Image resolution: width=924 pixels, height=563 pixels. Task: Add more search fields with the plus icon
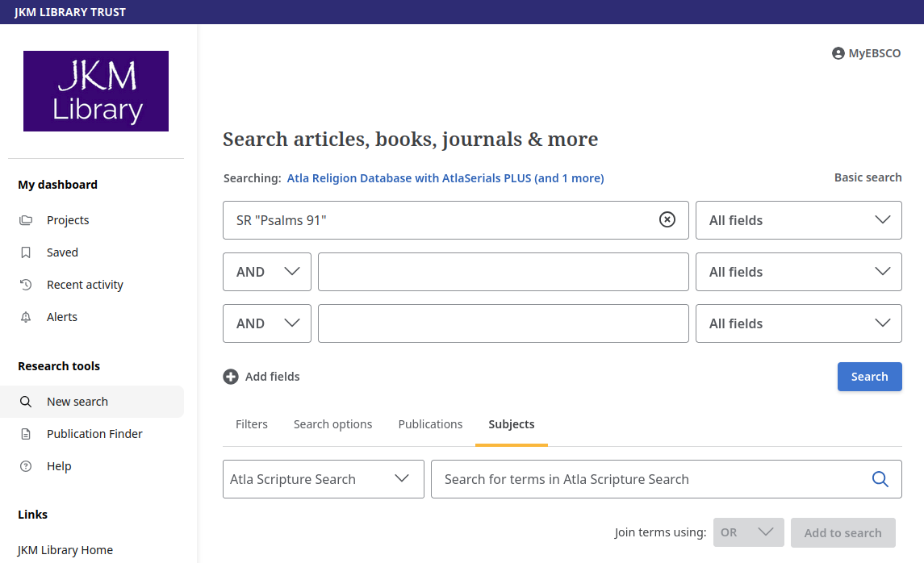coord(231,376)
